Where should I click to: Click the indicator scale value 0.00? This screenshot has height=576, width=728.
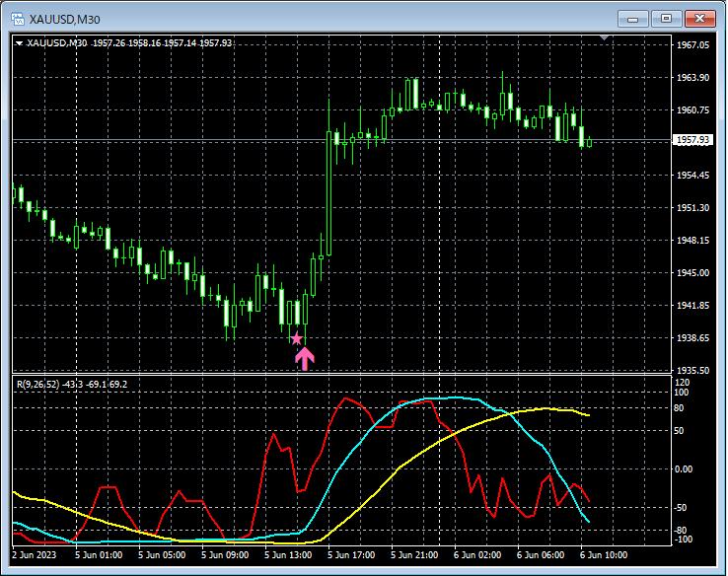tap(684, 469)
